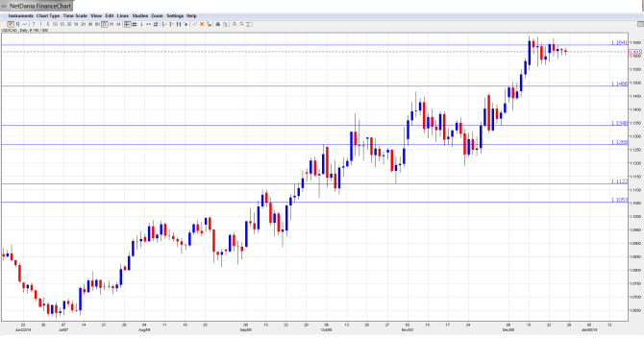Open the Edit menu
The height and width of the screenshot is (362, 644).
click(x=110, y=16)
